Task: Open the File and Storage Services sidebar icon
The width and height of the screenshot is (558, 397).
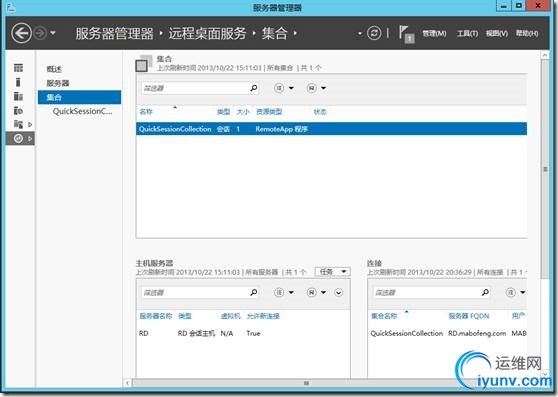Action: [18, 124]
